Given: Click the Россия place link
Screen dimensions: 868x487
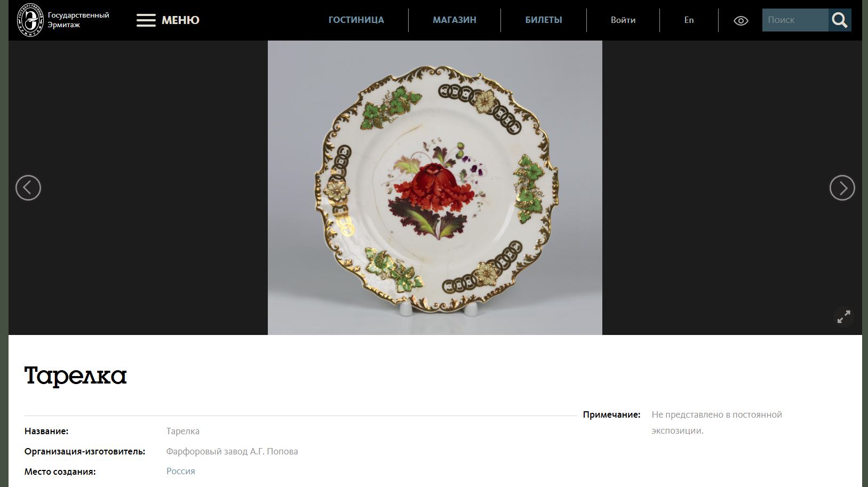Looking at the screenshot, I should click(x=181, y=471).
